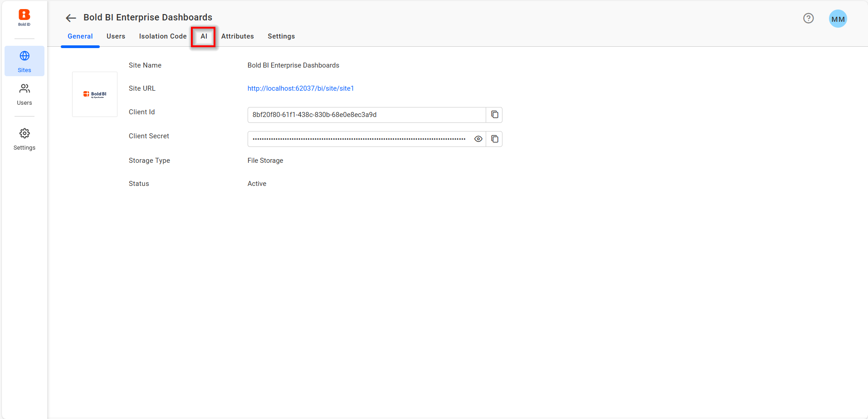Viewport: 868px width, 419px height.
Task: Switch to the Users tab
Action: click(116, 36)
